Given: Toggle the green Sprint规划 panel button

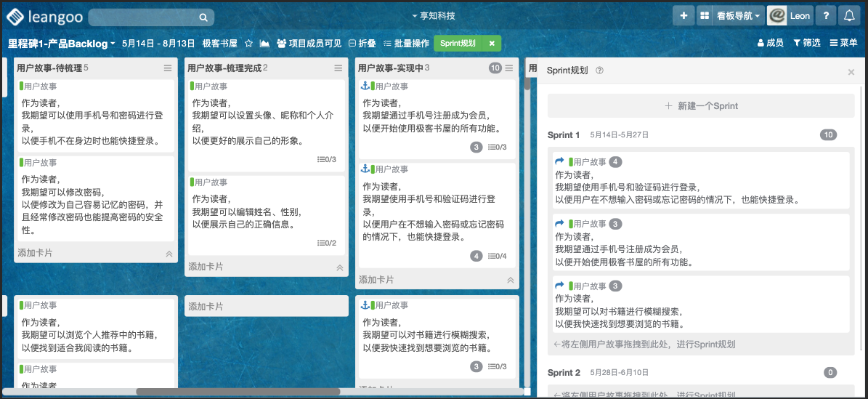Looking at the screenshot, I should 458,44.
